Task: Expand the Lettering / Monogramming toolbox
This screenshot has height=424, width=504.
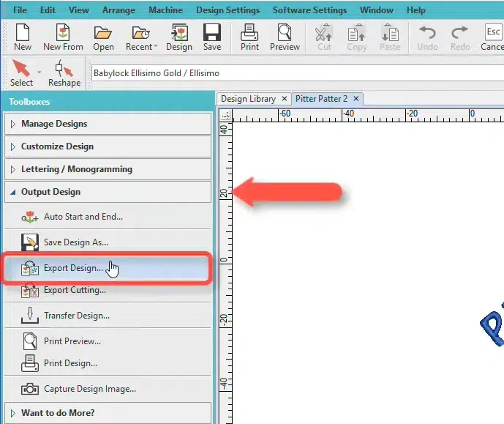Action: click(108, 169)
